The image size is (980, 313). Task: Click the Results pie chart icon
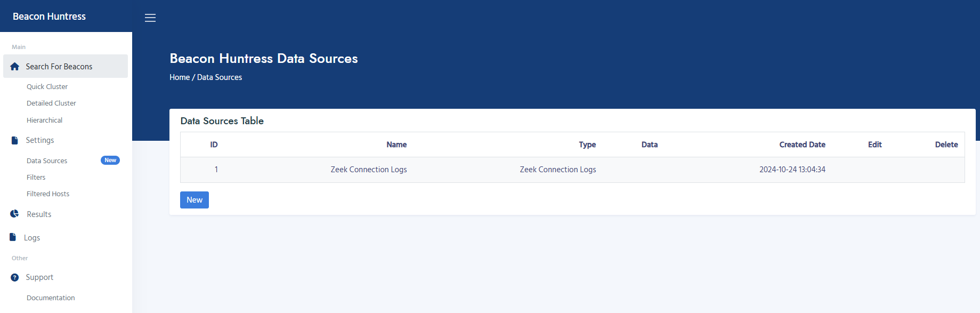pyautogui.click(x=14, y=214)
